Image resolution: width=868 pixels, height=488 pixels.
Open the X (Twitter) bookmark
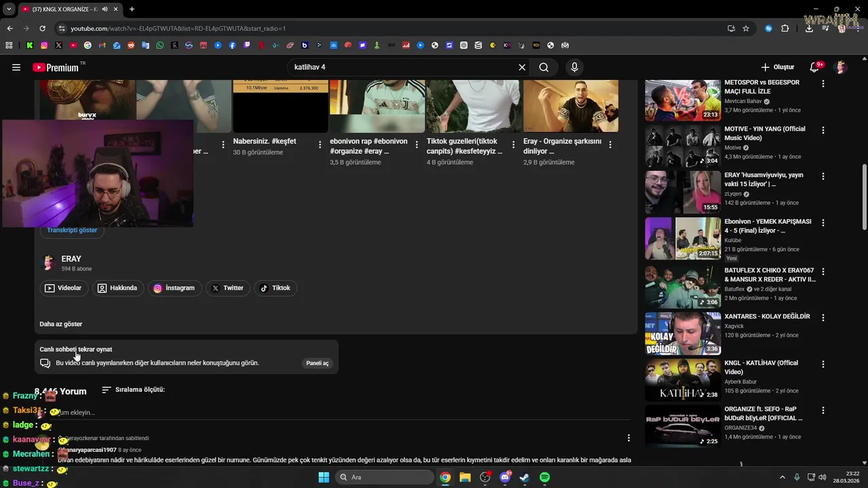pos(59,45)
